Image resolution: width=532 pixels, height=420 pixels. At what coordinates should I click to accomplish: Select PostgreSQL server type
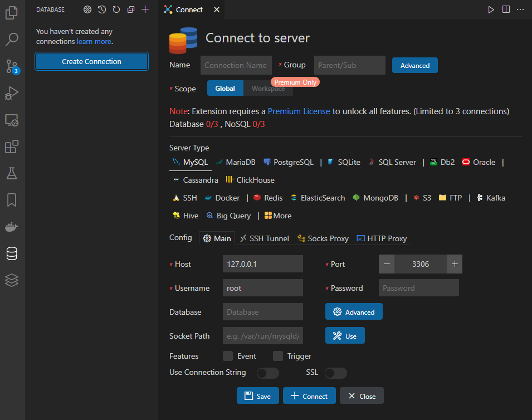pos(289,162)
